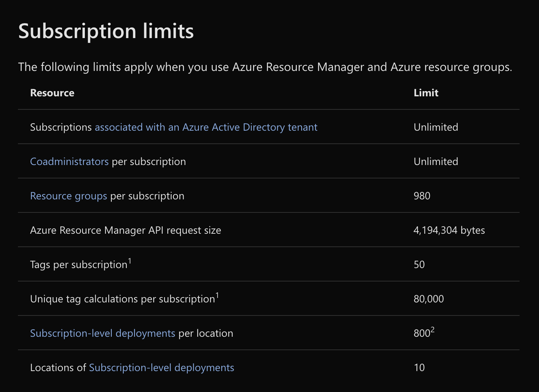Click the 'Resource' column header
Viewport: 539px width, 392px height.
[52, 93]
